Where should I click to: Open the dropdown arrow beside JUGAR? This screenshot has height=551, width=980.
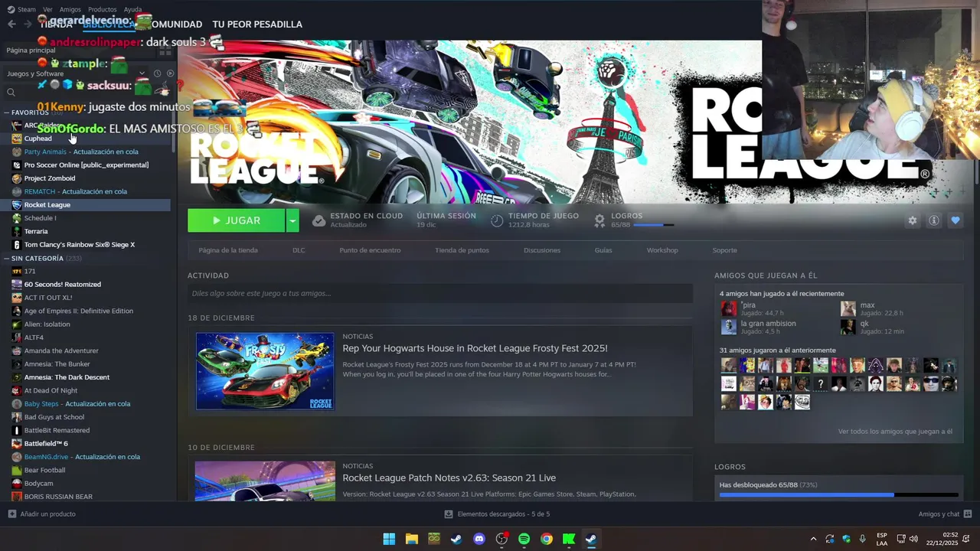point(292,220)
